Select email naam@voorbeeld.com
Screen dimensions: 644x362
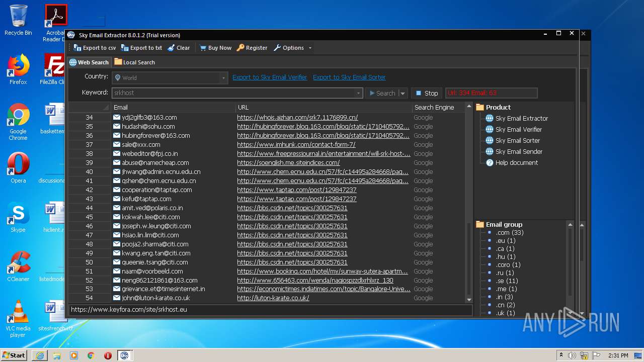click(152, 271)
